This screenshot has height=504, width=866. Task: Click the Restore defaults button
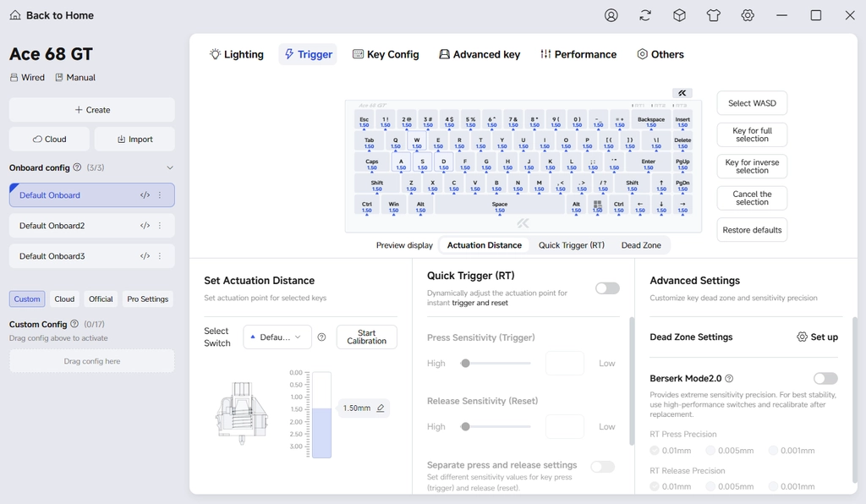click(752, 230)
